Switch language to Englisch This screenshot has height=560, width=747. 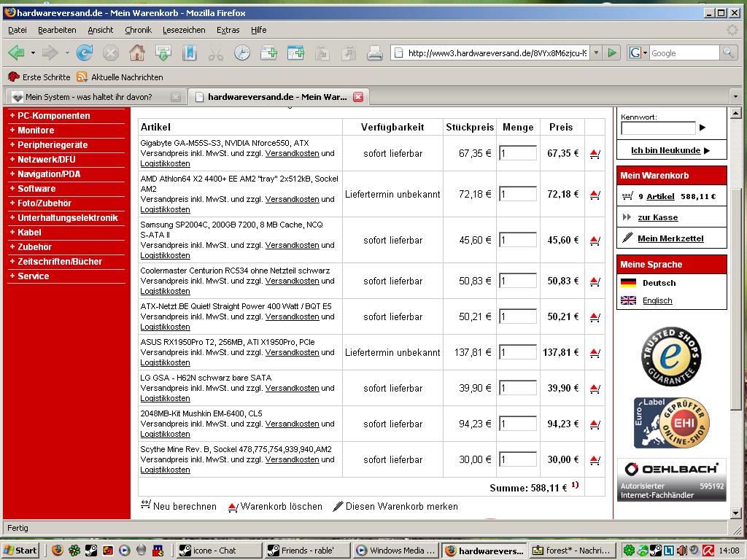click(x=657, y=300)
